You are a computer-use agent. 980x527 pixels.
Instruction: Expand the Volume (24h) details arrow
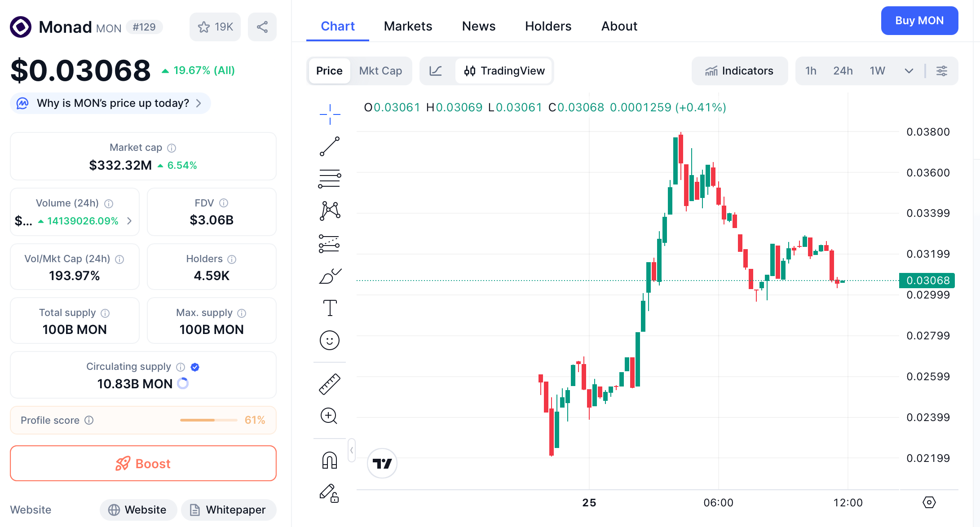129,221
